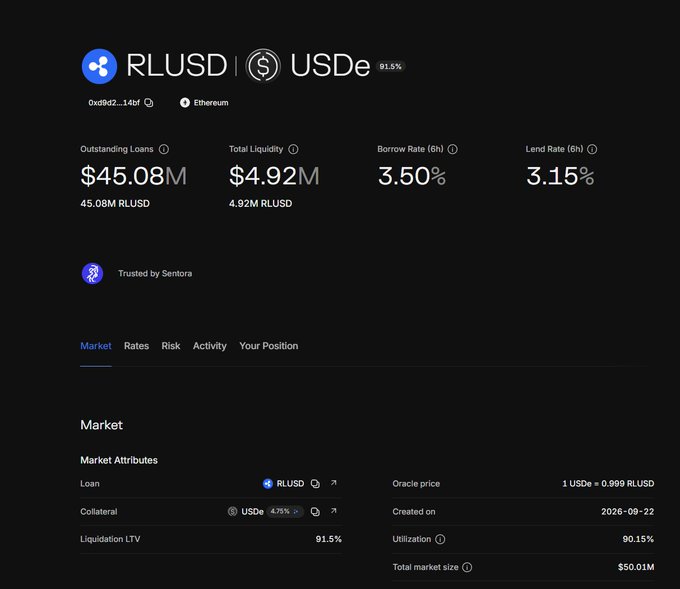Click the 91.5% LLTV badge in title
The width and height of the screenshot is (680, 589).
(x=390, y=66)
